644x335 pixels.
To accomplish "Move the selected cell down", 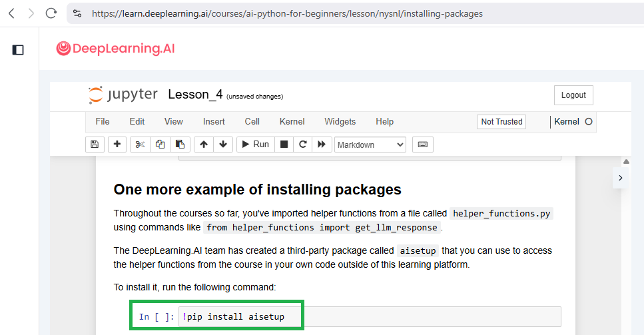I will tap(223, 145).
